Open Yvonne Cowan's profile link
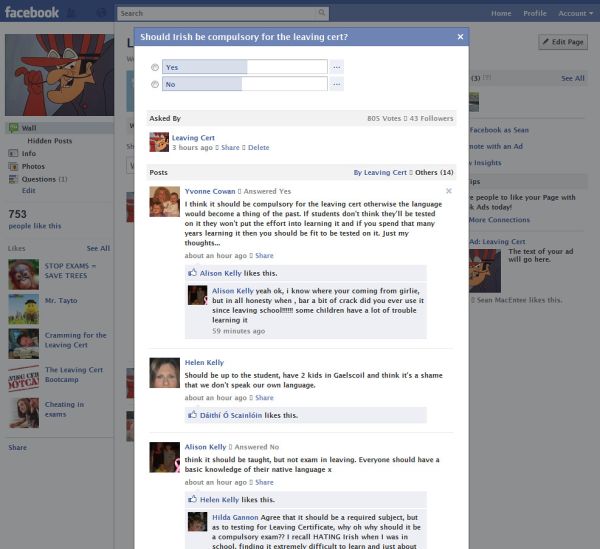 point(210,191)
